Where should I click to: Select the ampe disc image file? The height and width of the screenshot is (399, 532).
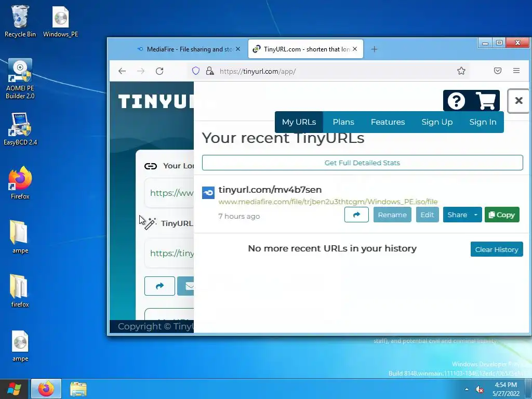(x=20, y=345)
